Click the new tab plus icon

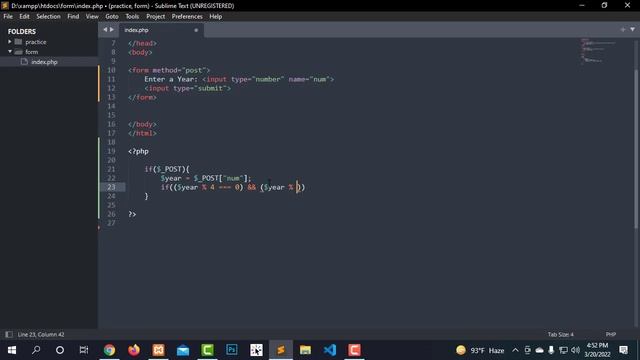click(x=622, y=29)
